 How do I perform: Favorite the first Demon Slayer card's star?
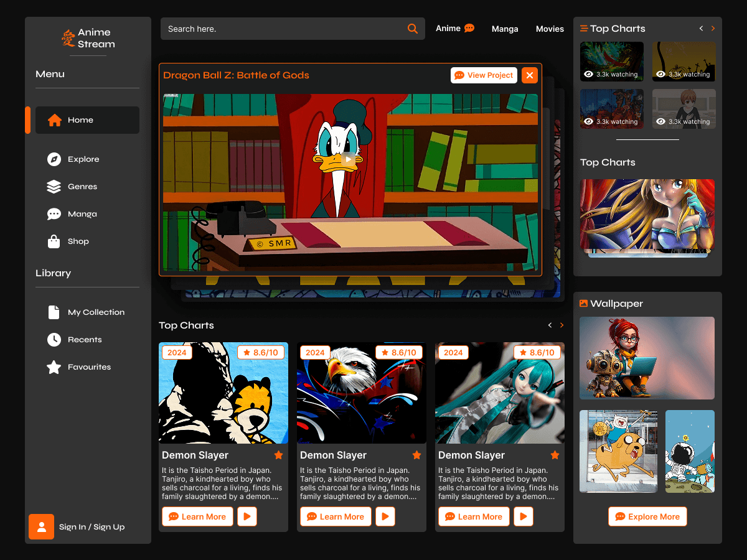278,454
